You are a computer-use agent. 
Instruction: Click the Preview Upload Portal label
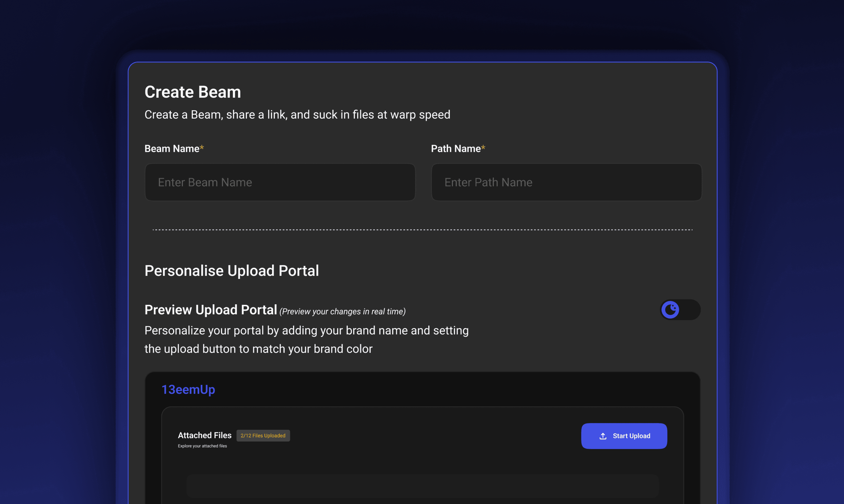click(211, 310)
